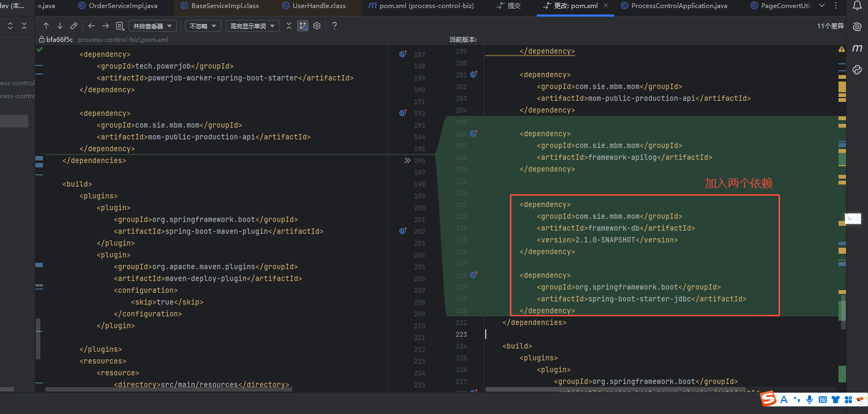Open the 不忽略 whitespace dropdown
This screenshot has width=868, height=414.
tap(203, 26)
